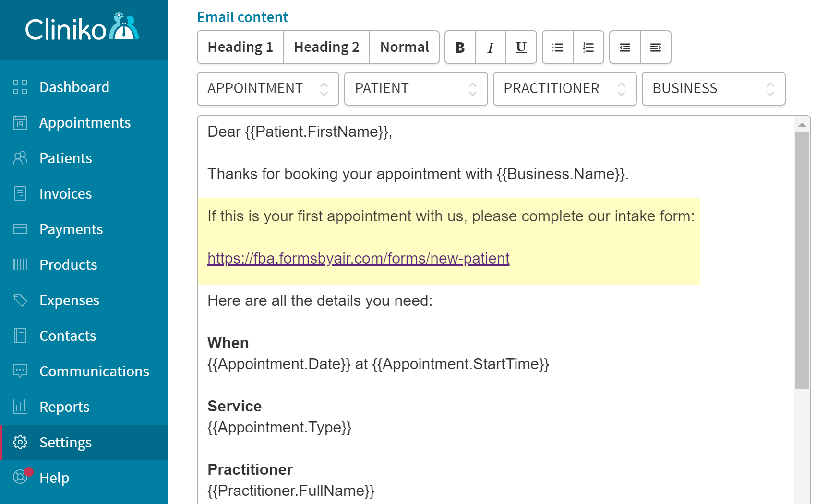828x504 pixels.
Task: Increase text indent
Action: click(x=655, y=47)
